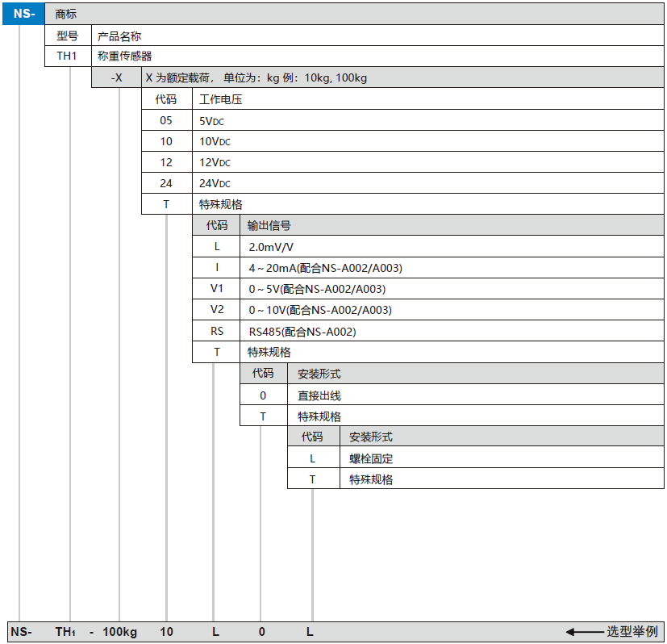Click the RS485(配合NS-A002) entry
This screenshot has height=644, width=667.
302,331
